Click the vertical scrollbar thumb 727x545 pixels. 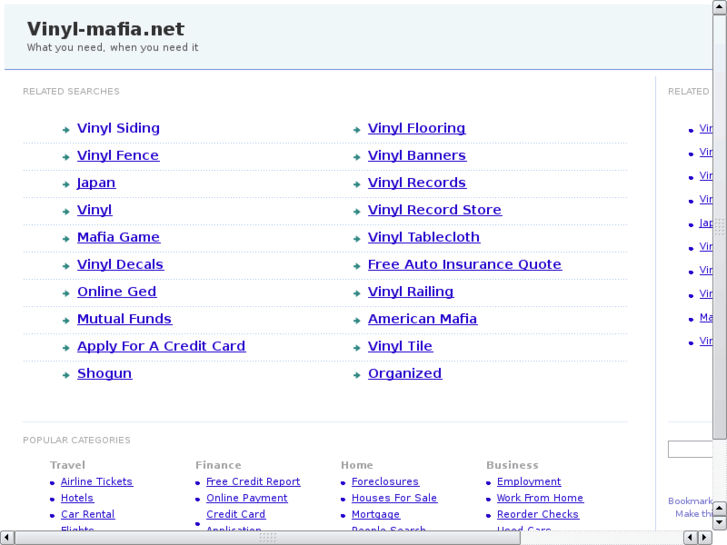coord(719,225)
